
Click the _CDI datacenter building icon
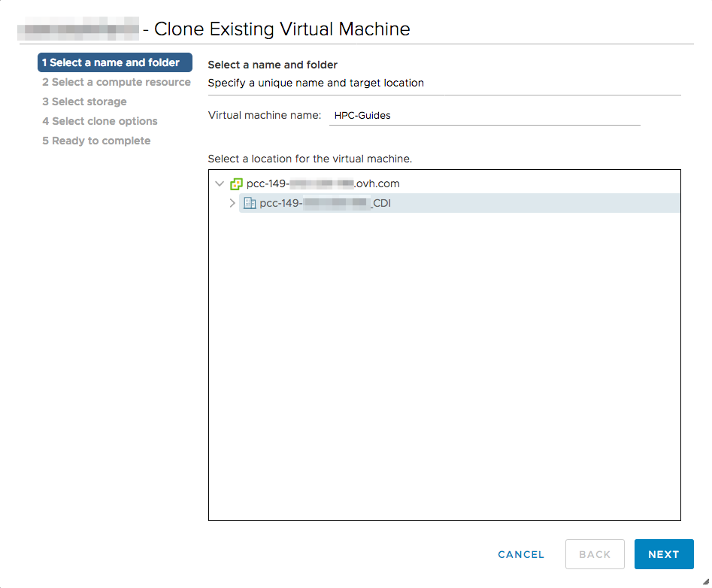pos(249,203)
